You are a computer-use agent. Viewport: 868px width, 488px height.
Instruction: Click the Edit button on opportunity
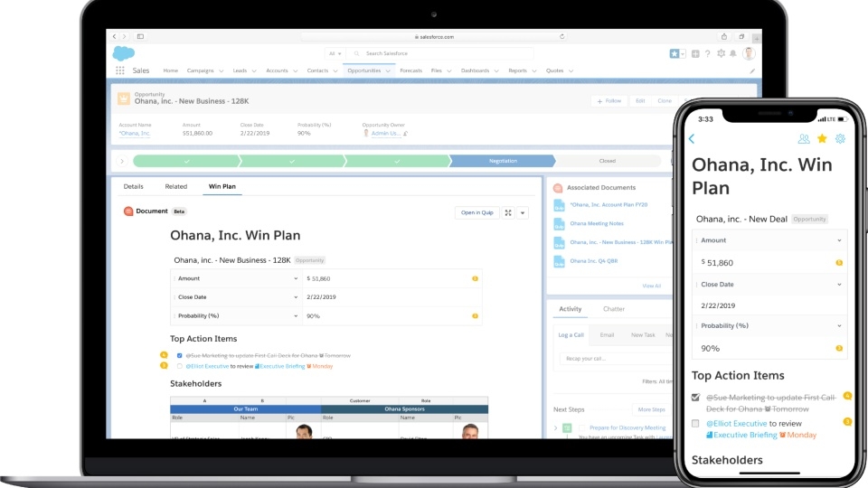[x=640, y=101]
